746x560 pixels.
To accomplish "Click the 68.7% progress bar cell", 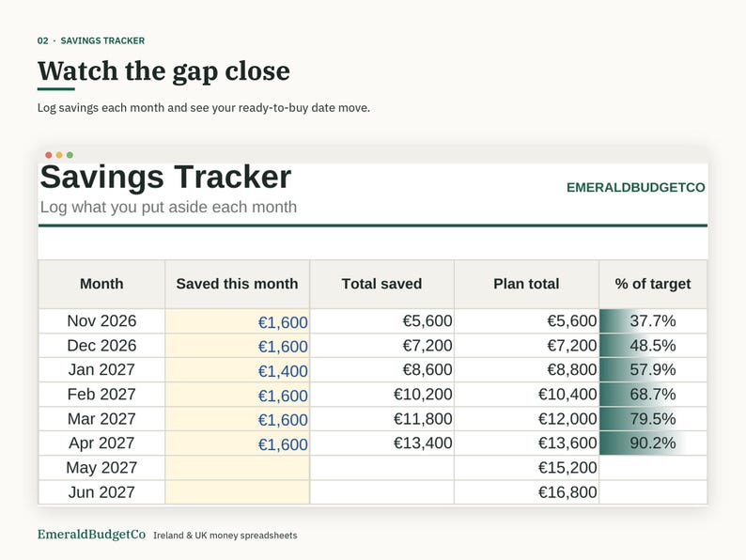I will coord(653,395).
